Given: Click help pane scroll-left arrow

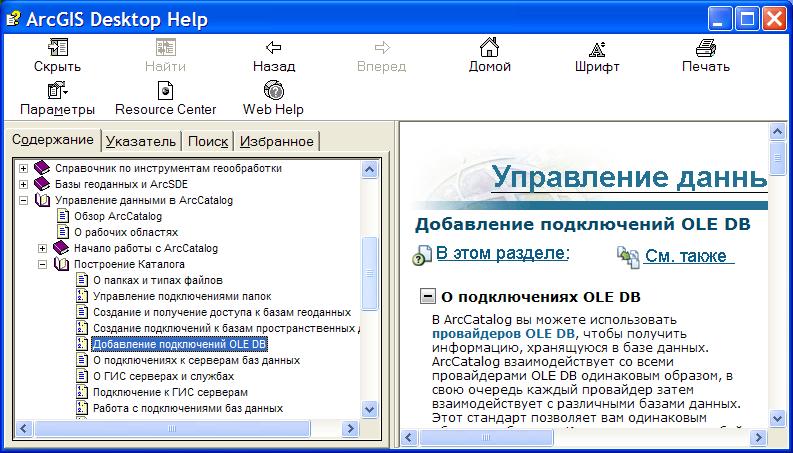Looking at the screenshot, I should [x=410, y=437].
